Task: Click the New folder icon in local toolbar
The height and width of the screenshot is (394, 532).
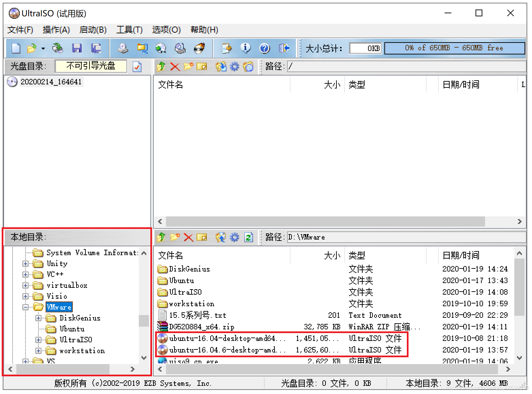Action: click(175, 237)
